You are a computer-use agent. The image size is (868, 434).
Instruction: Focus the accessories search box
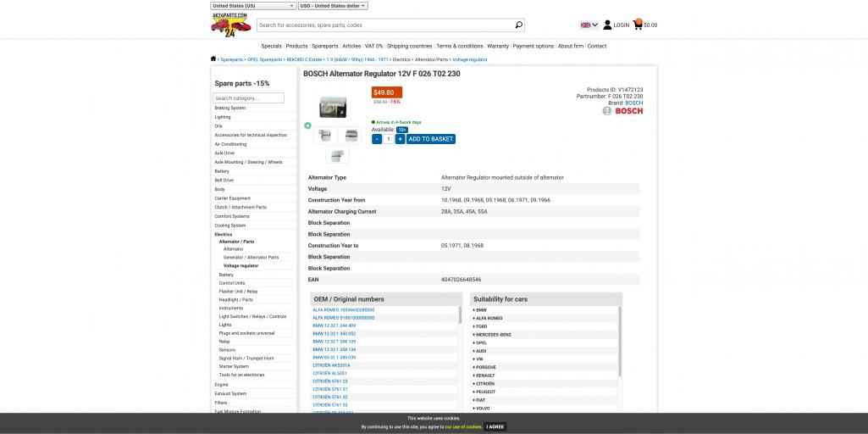tap(384, 25)
